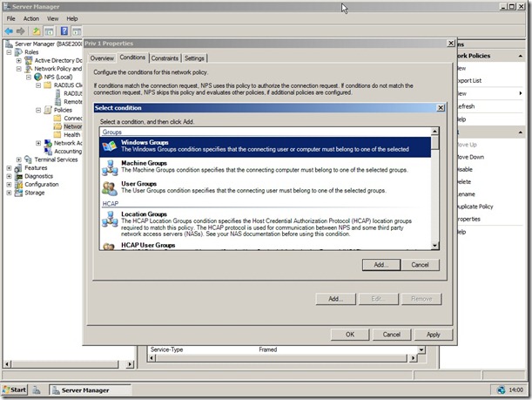
Task: Switch to the Settings tab
Action: click(194, 58)
